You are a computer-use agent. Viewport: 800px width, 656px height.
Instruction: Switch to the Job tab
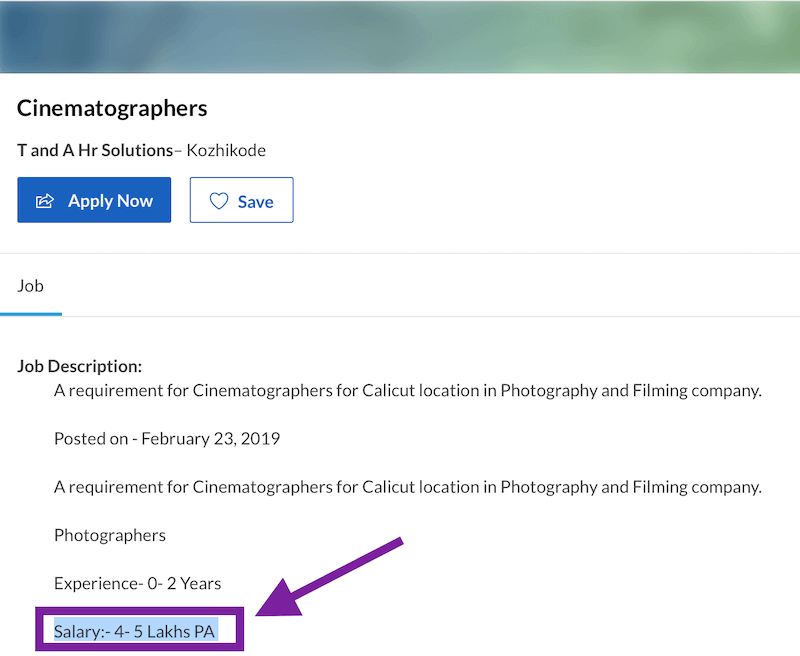coord(30,285)
